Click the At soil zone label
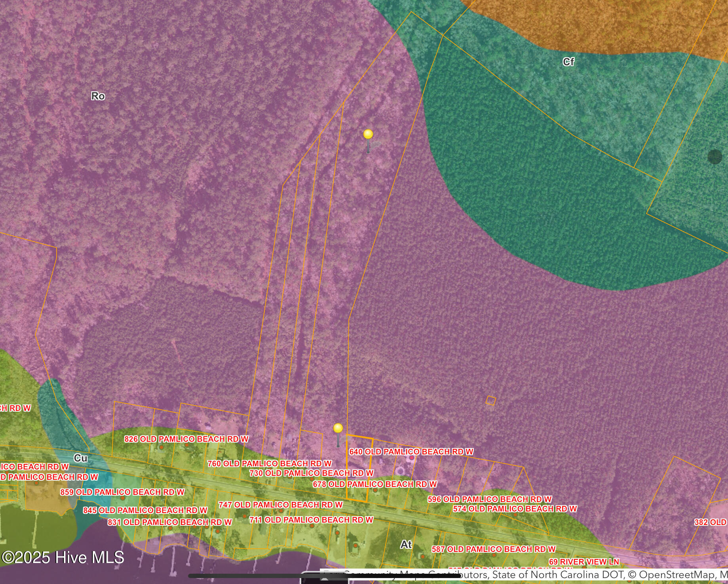 tap(406, 545)
